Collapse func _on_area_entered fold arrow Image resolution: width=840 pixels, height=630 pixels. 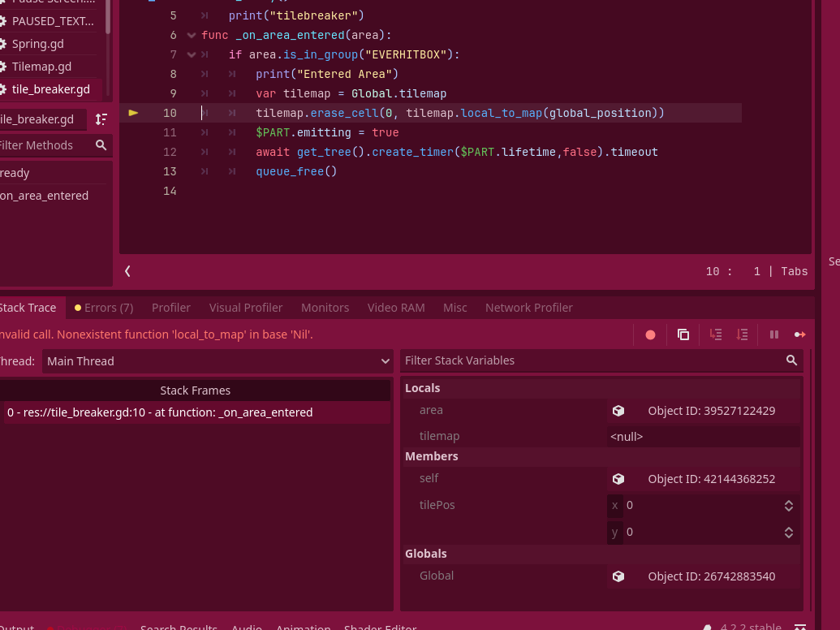tap(192, 36)
